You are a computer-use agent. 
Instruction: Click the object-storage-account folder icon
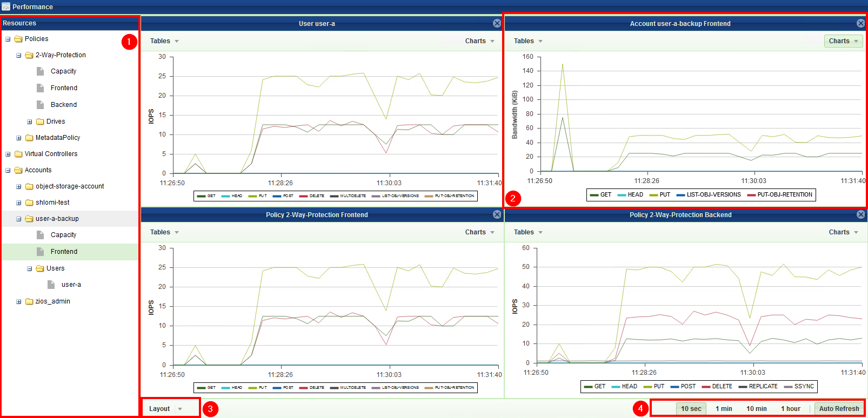[29, 186]
